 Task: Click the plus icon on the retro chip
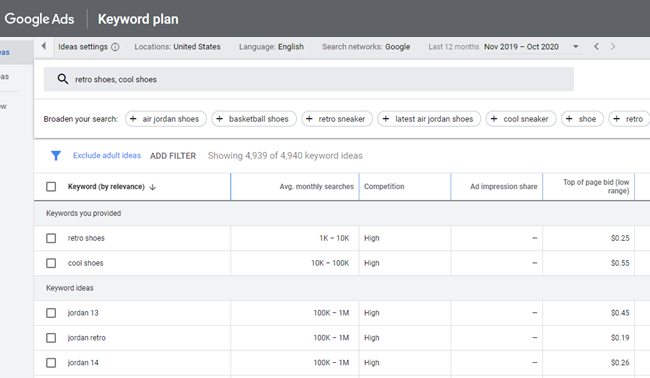[616, 119]
